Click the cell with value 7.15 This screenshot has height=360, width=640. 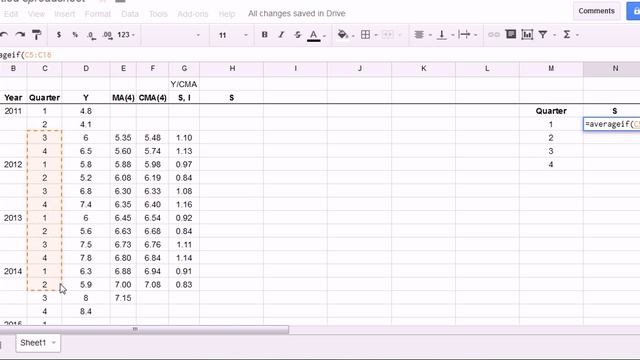[123, 298]
